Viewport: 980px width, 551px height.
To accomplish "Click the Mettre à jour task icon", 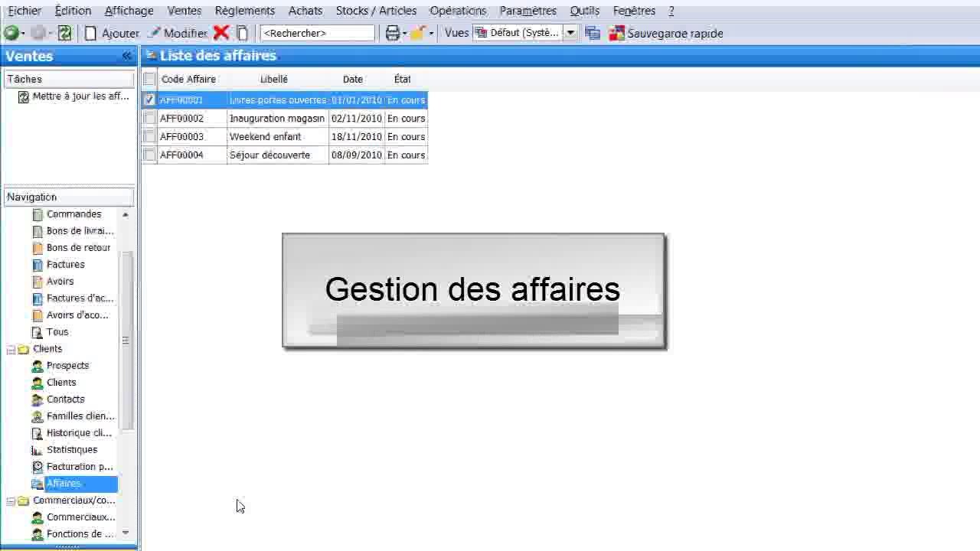I will (x=23, y=97).
